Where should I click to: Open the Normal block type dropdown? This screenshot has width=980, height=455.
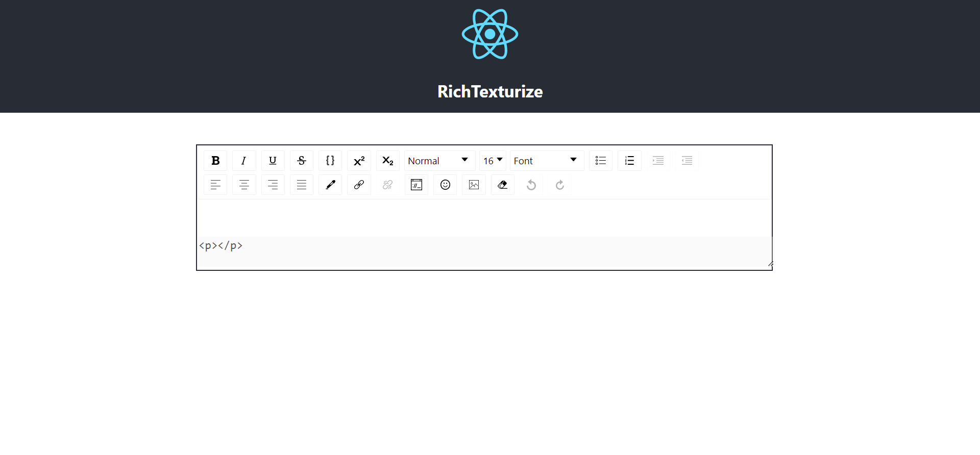pyautogui.click(x=439, y=161)
